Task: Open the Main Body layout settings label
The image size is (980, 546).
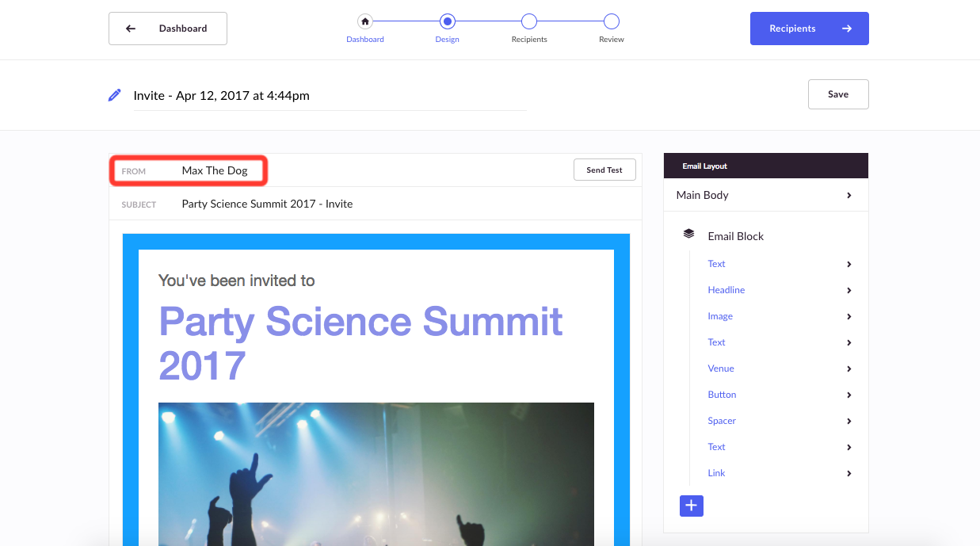Action: pyautogui.click(x=702, y=195)
